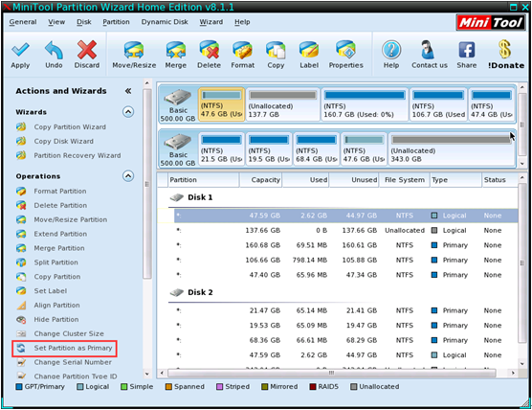Image resolution: width=532 pixels, height=410 pixels.
Task: Choose Delete Partition operation in sidebar
Action: [60, 205]
